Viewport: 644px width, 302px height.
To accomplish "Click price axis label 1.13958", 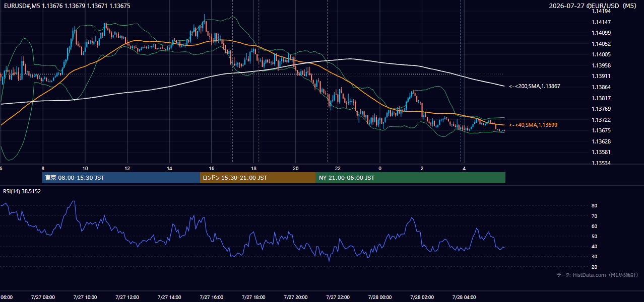I will point(601,65).
